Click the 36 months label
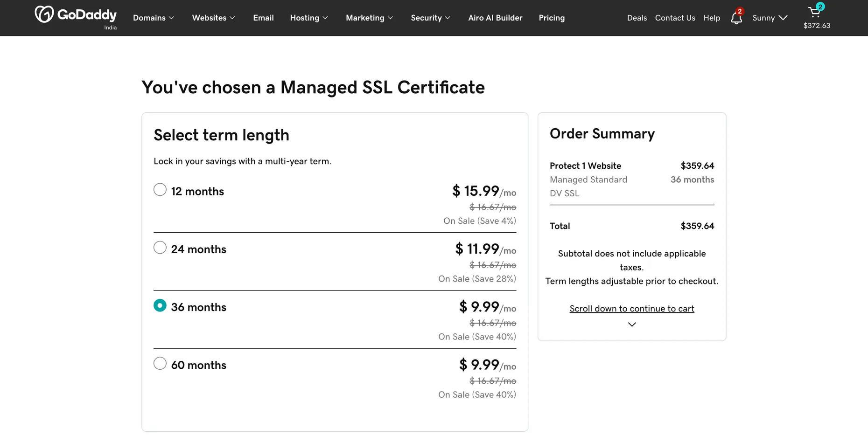The width and height of the screenshot is (868, 442). pos(199,307)
